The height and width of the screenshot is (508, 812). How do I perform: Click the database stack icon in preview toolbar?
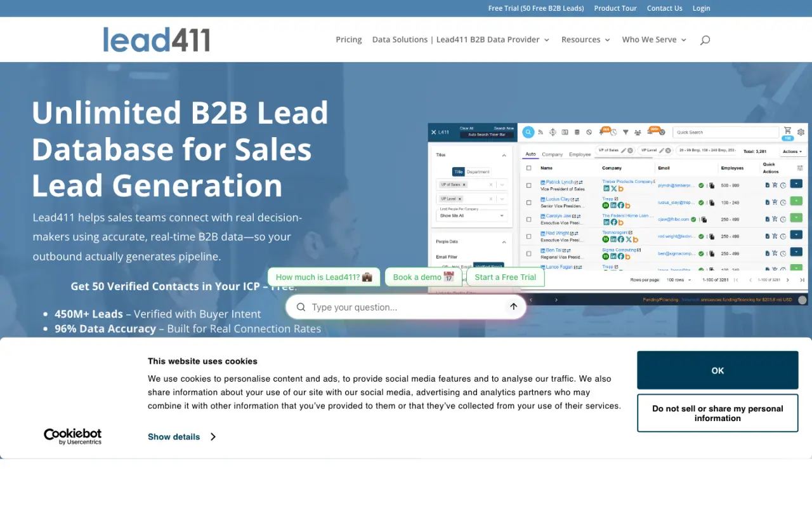[x=577, y=132]
